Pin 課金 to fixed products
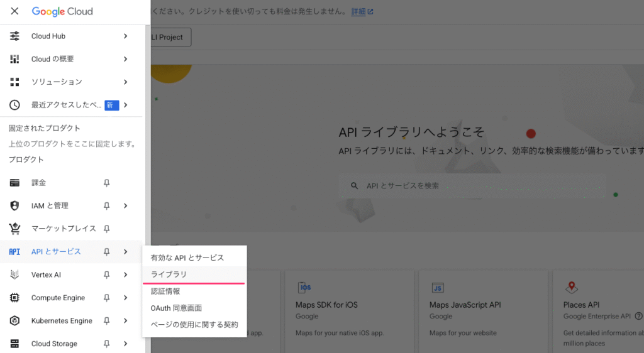The width and height of the screenshot is (644, 353). point(107,183)
